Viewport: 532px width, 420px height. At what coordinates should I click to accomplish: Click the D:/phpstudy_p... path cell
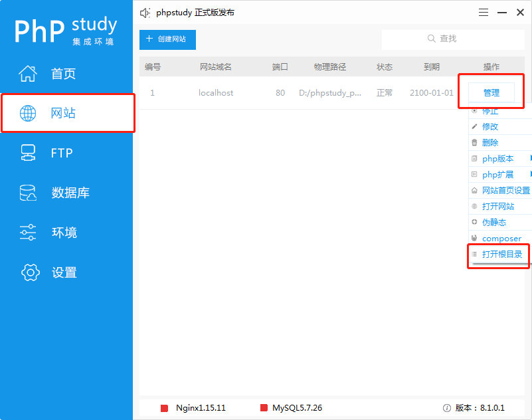click(x=330, y=93)
